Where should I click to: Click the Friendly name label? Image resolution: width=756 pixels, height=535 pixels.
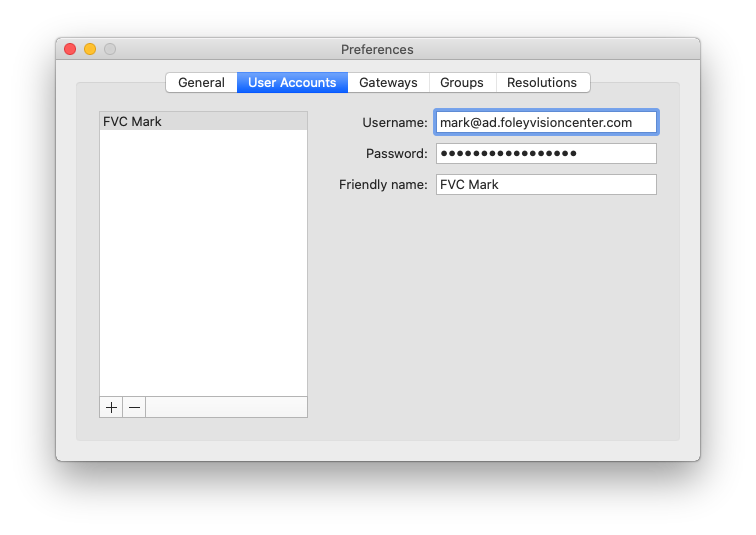pos(383,185)
